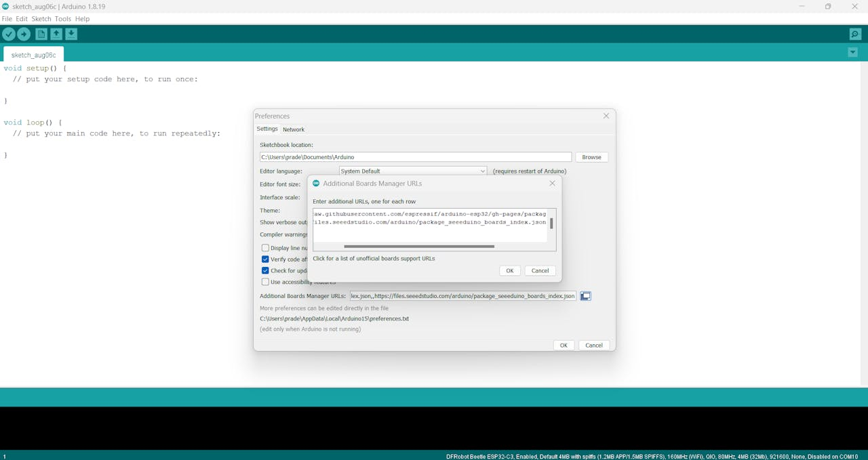The width and height of the screenshot is (868, 460).
Task: Click the Upload arrow toolbar icon
Action: [x=24, y=34]
